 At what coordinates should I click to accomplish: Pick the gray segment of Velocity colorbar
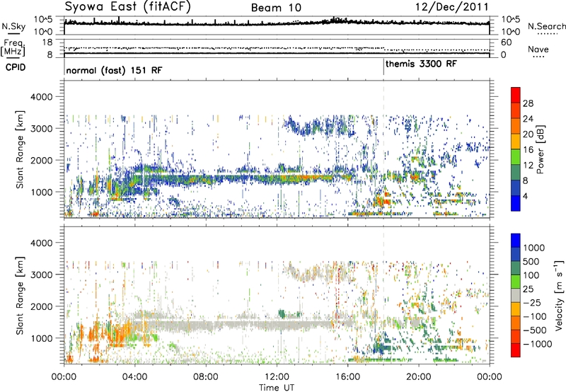pyautogui.click(x=516, y=295)
